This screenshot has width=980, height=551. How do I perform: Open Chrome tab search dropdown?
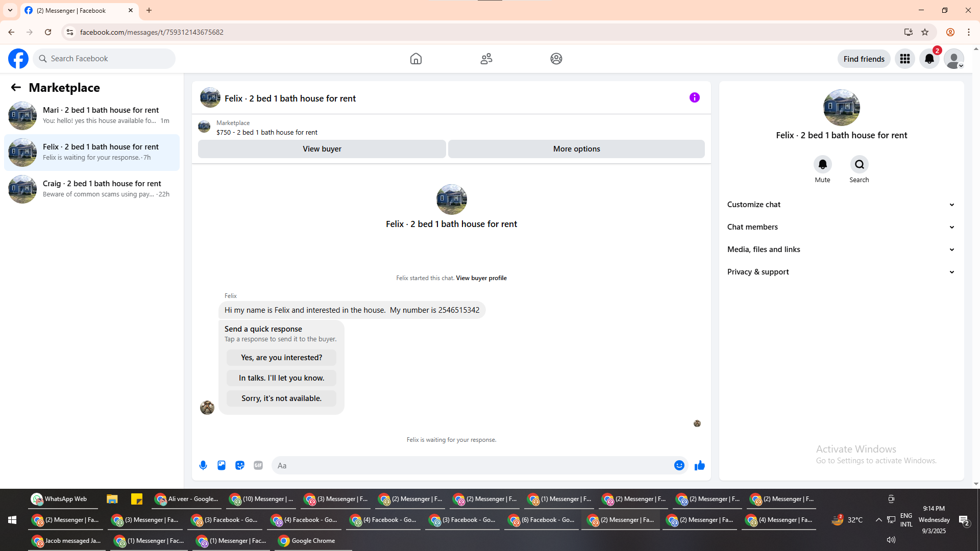point(10,10)
